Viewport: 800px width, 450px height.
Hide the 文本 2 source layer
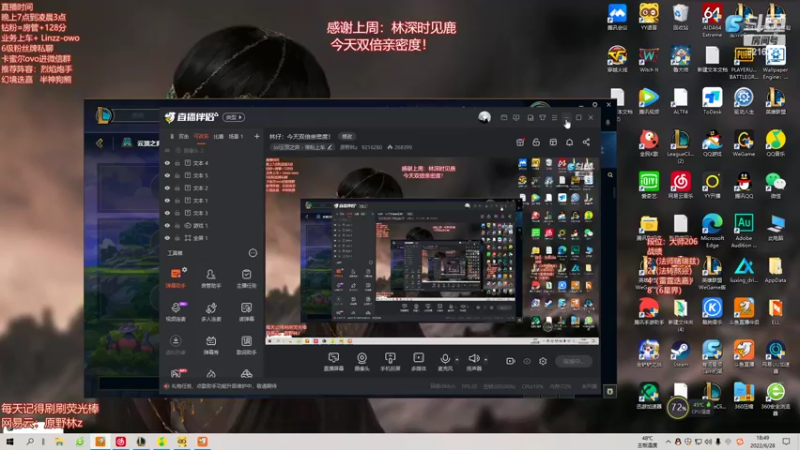point(167,188)
